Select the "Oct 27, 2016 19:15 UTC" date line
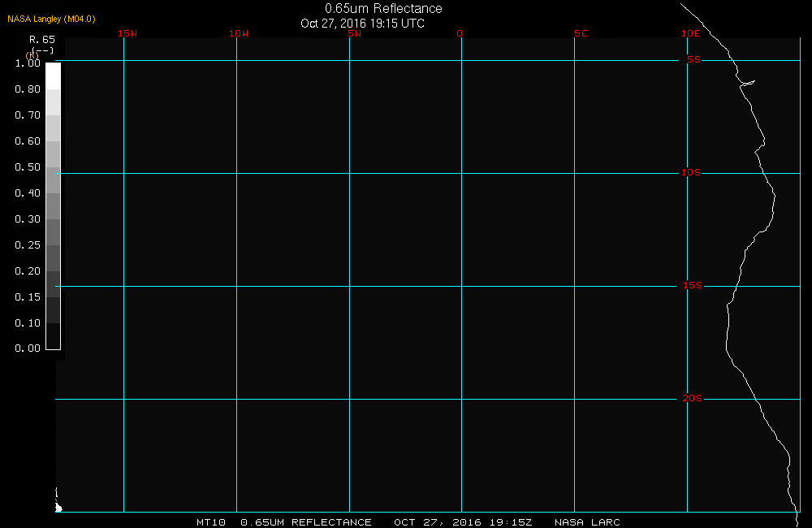Screen dimensions: 812x528 (362, 24)
